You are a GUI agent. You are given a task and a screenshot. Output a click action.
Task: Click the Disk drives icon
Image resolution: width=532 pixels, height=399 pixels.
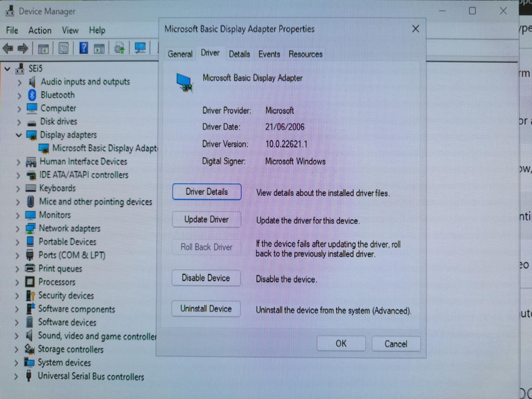pos(32,123)
